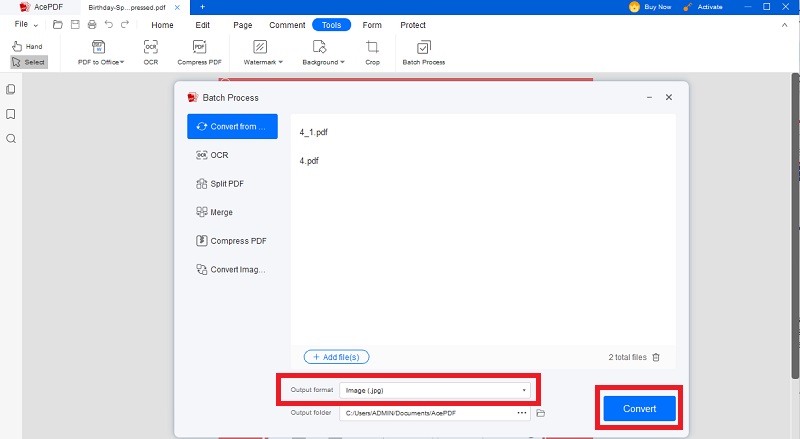Switch to the Home tab
The width and height of the screenshot is (800, 439).
point(162,25)
